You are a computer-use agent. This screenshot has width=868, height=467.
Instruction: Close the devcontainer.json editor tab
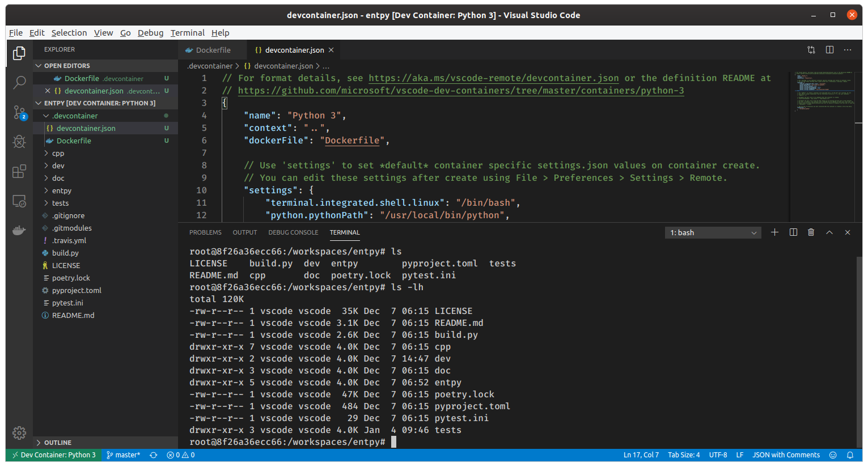coord(331,50)
